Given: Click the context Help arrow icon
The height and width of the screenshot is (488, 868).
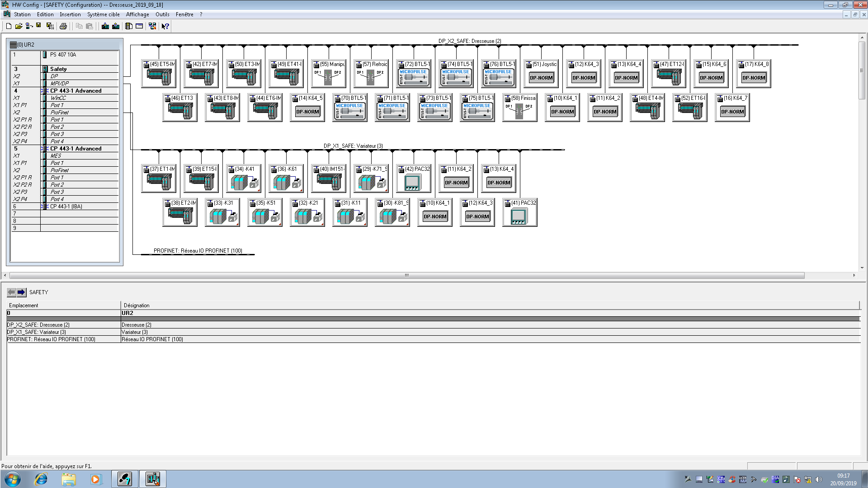Looking at the screenshot, I should coord(165,26).
